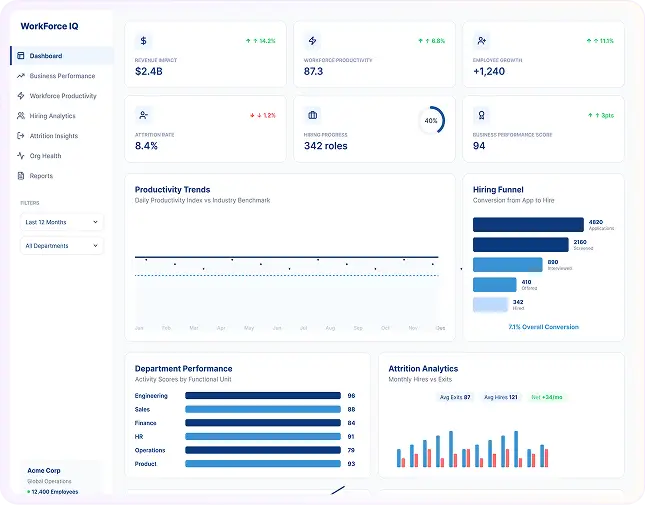
Task: Open Org Health section
Action: pos(62,155)
